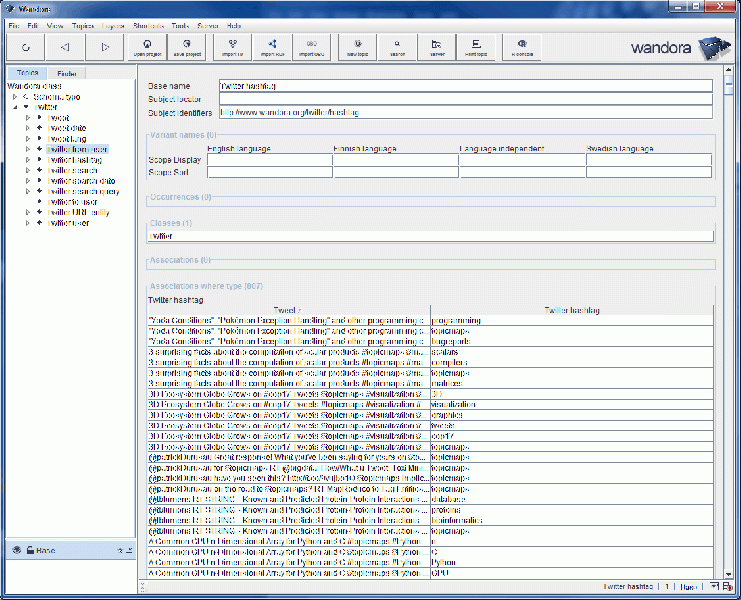Expand the Tweet date tree node
Screen dimensions: 741x600
pyautogui.click(x=29, y=128)
